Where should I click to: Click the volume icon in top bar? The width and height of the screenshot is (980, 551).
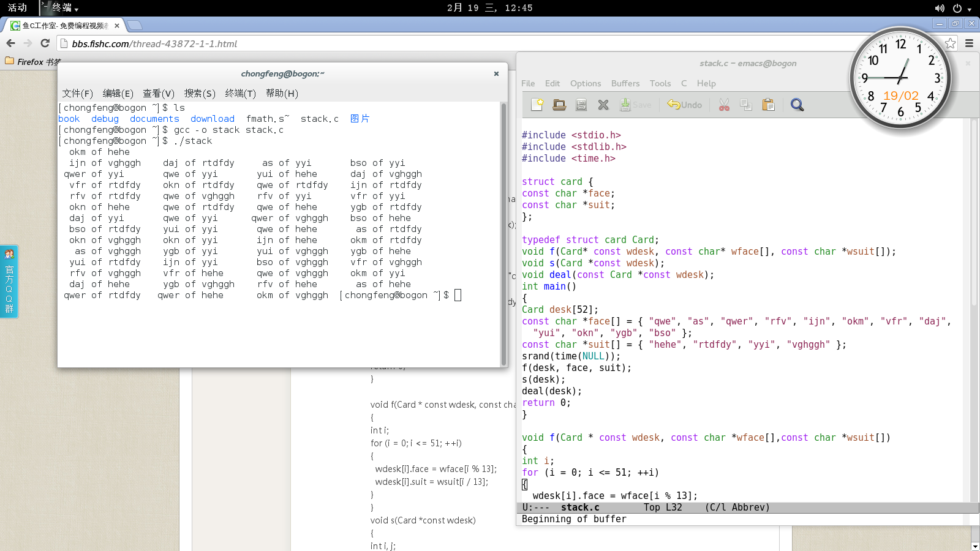pyautogui.click(x=940, y=8)
